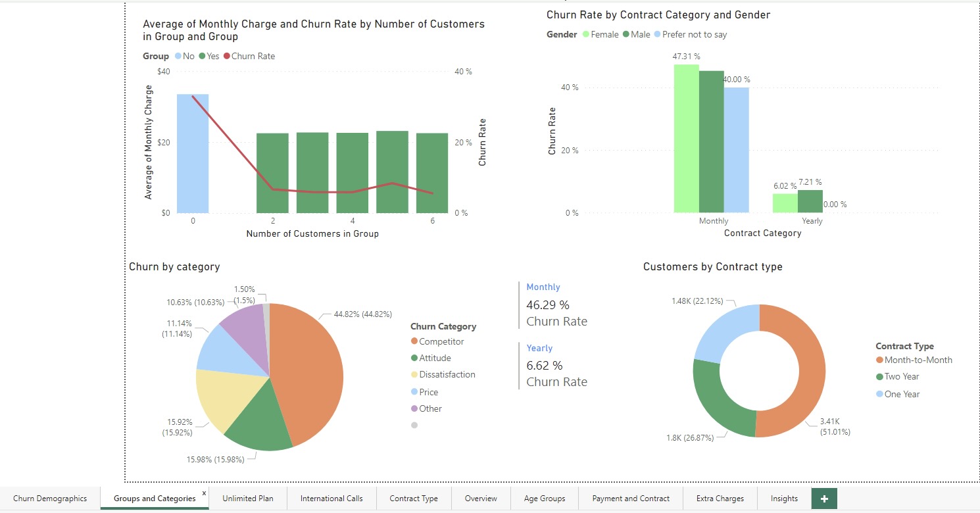980x513 pixels.
Task: Switch to the Overview tab
Action: pos(480,499)
